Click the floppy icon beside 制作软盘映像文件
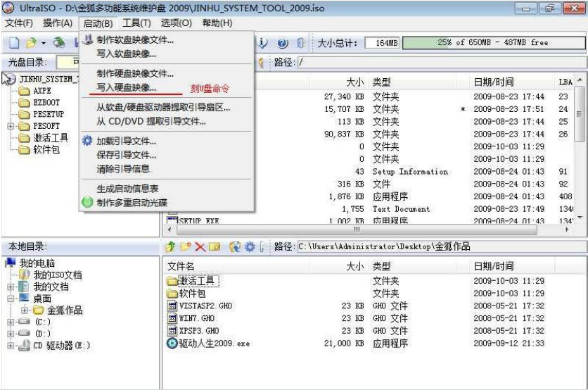Viewport: 588px width, 390px height. pyautogui.click(x=88, y=39)
